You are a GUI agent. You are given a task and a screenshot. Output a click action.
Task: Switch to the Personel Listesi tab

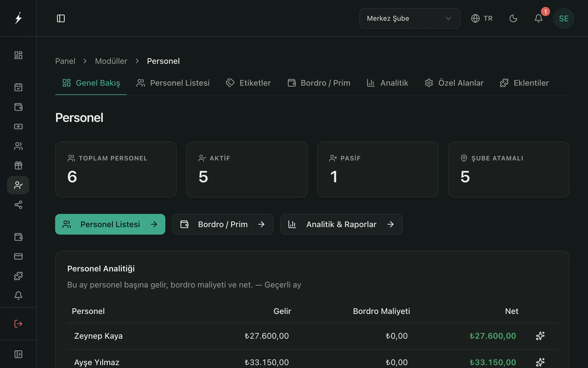point(173,83)
